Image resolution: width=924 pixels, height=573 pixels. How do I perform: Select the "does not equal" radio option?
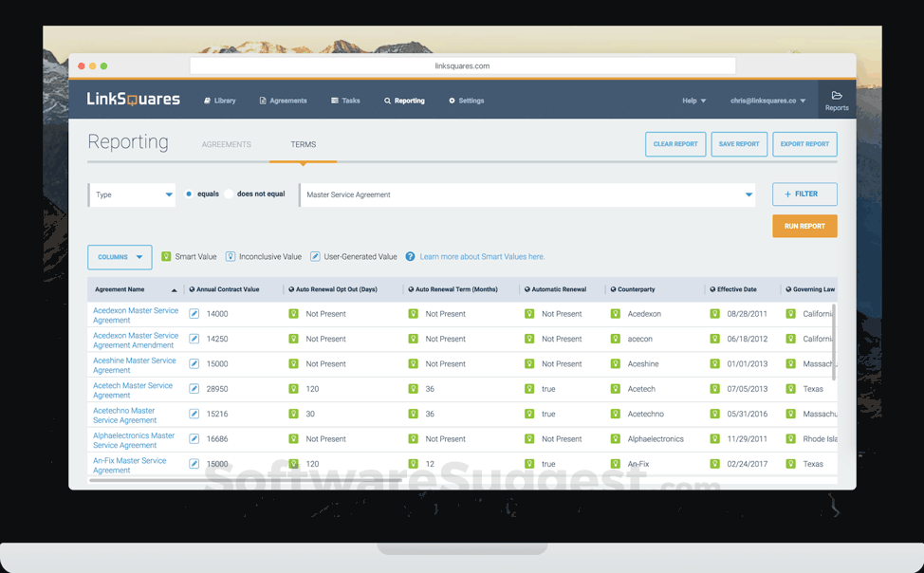pyautogui.click(x=229, y=194)
